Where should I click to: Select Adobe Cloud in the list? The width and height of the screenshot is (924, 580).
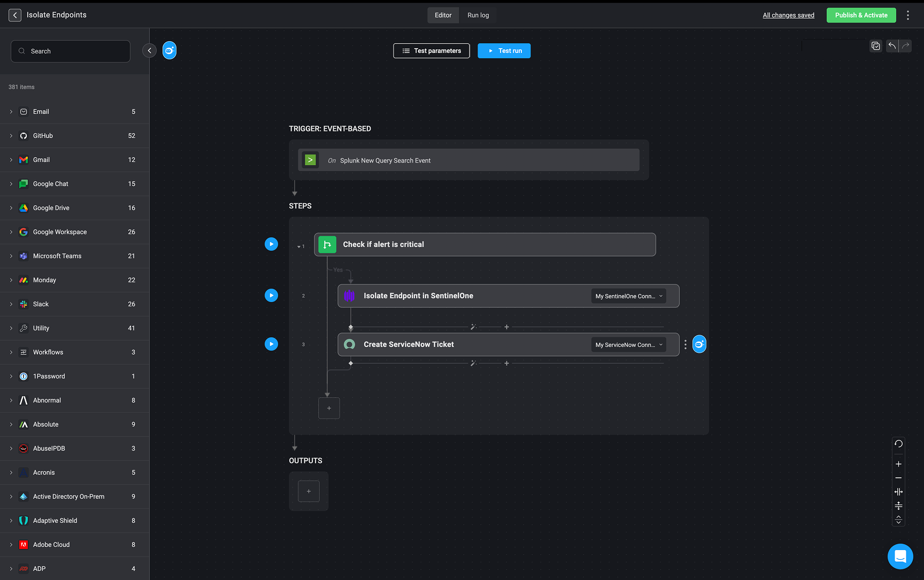(x=74, y=545)
